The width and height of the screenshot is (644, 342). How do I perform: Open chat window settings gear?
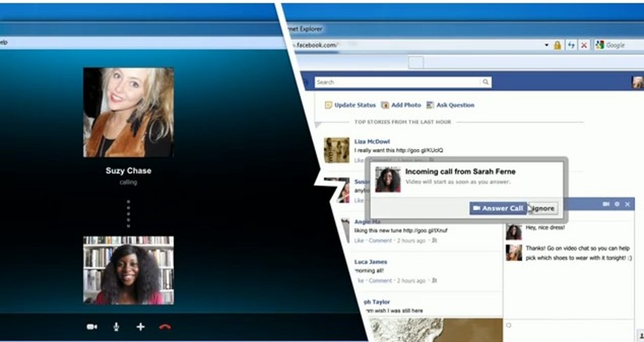617,204
